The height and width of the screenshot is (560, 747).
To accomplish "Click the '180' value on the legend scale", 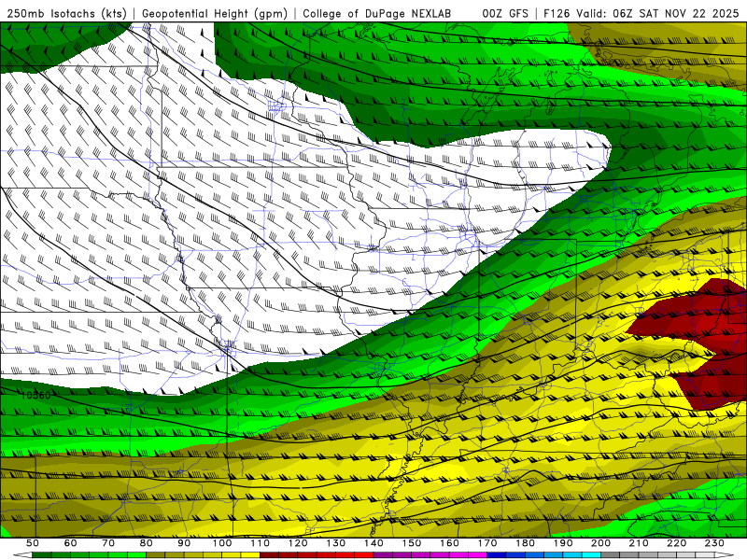I will (525, 543).
